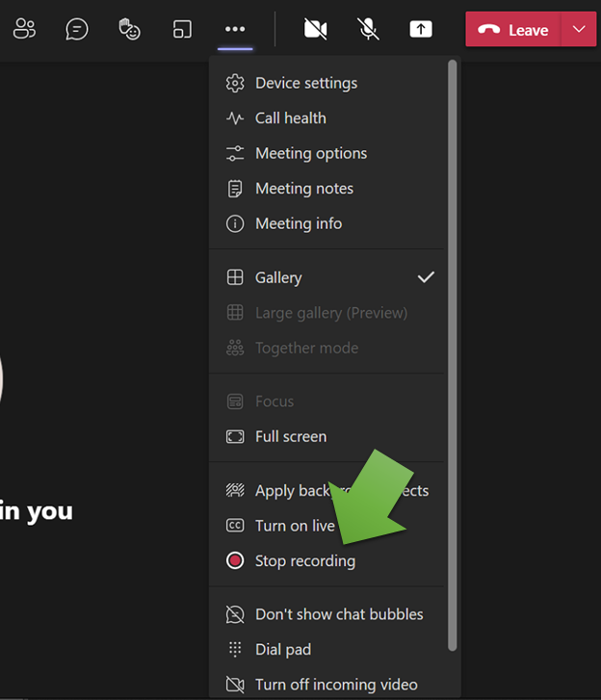Select Don't show chat bubbles
Image resolution: width=601 pixels, height=700 pixels.
327,614
